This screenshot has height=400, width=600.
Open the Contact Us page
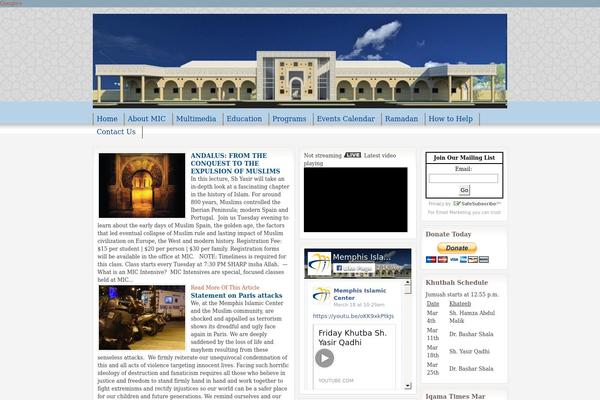pos(116,132)
